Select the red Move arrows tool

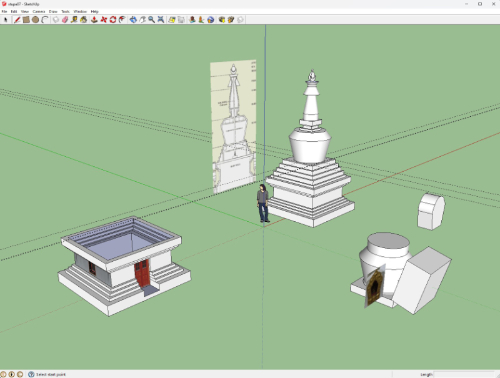click(x=104, y=20)
